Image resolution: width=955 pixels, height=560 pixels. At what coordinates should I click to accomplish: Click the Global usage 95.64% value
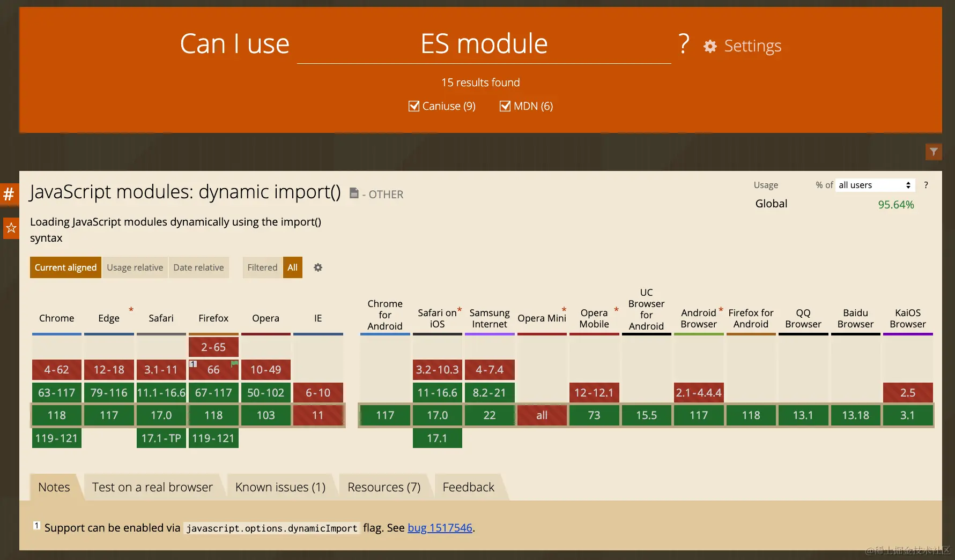(x=896, y=205)
